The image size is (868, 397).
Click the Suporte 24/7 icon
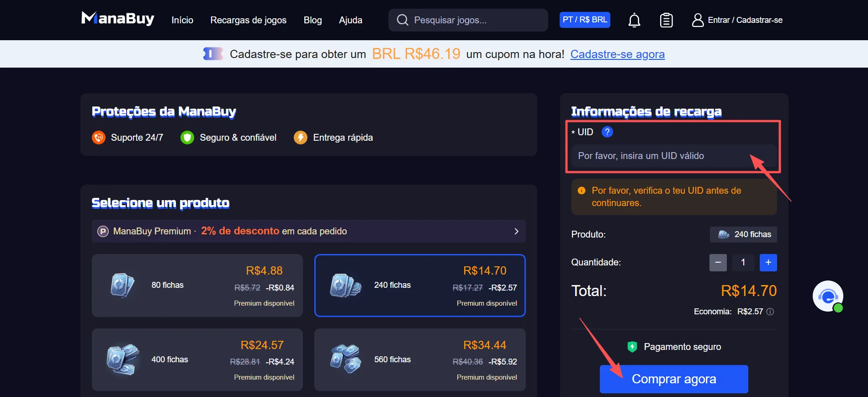(x=99, y=138)
